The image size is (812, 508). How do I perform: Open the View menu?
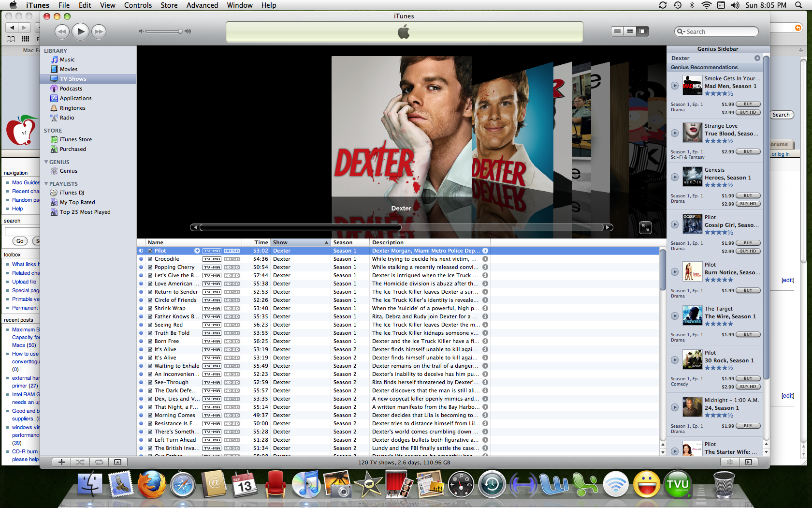107,5
